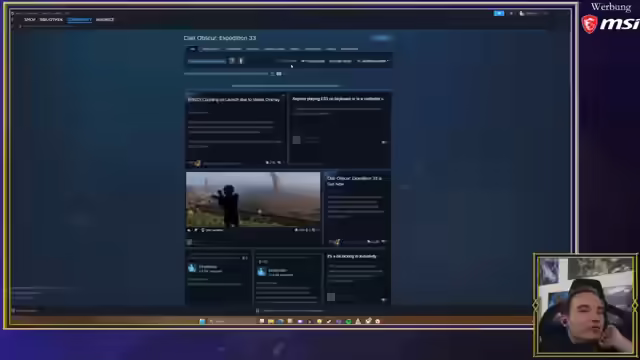Open the 'Anyone playing E33 on keyboard' discussion
The width and height of the screenshot is (640, 360).
point(338,99)
